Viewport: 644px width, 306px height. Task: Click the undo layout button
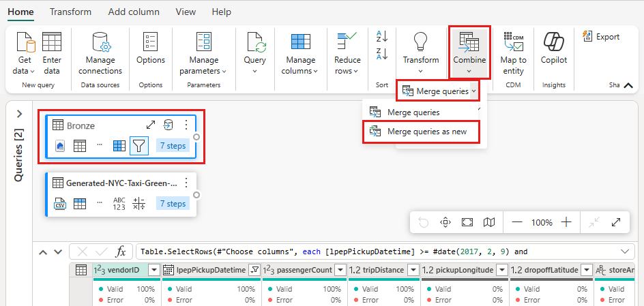click(423, 222)
